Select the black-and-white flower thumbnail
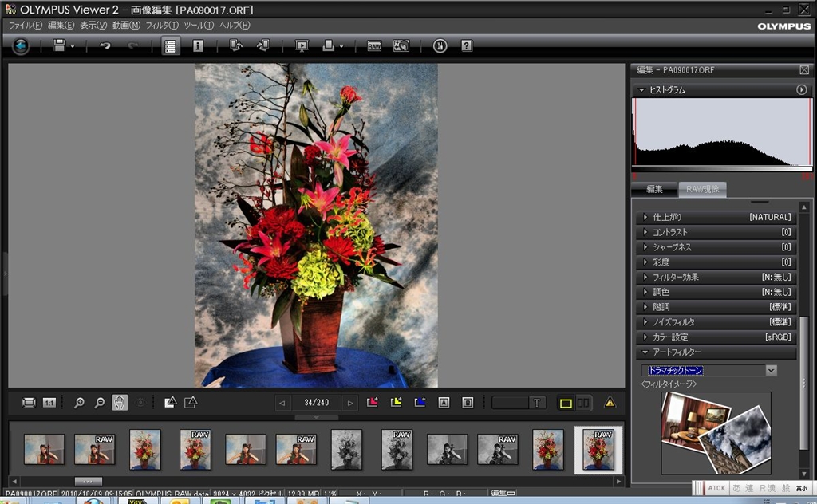The image size is (817, 504). (346, 450)
